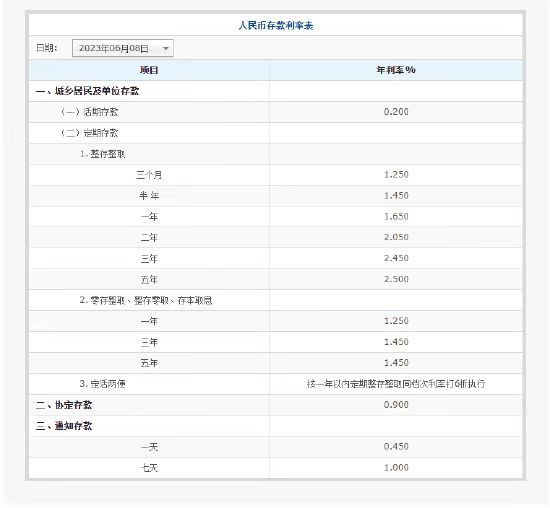Select the 项目 column header

pyautogui.click(x=149, y=70)
